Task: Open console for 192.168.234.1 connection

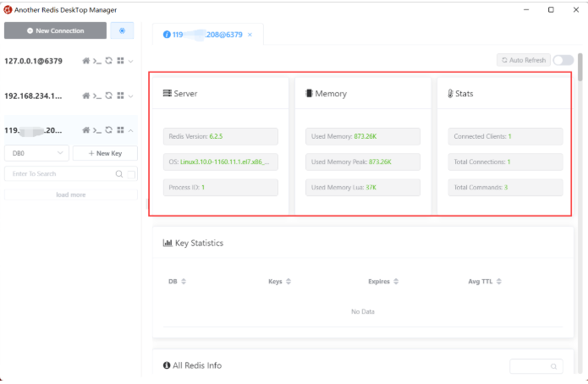Action: pos(97,96)
